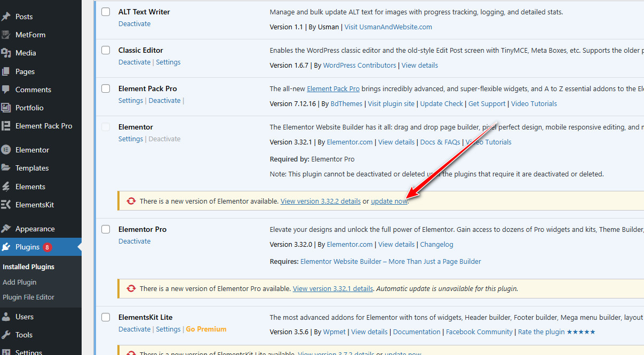The width and height of the screenshot is (644, 355).
Task: Click the update icon in Elementor Pro notice
Action: pos(131,288)
